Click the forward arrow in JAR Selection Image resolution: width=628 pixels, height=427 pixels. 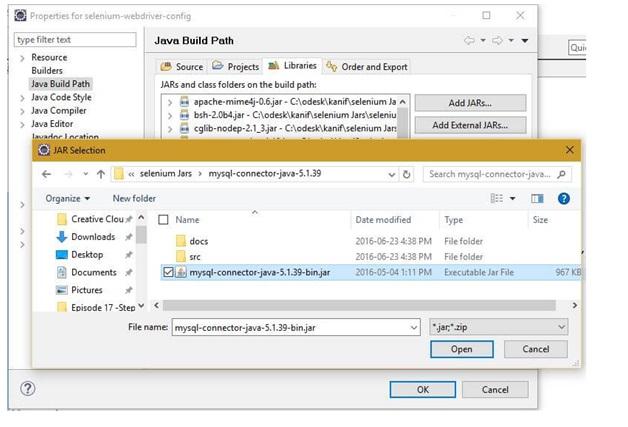coord(68,174)
